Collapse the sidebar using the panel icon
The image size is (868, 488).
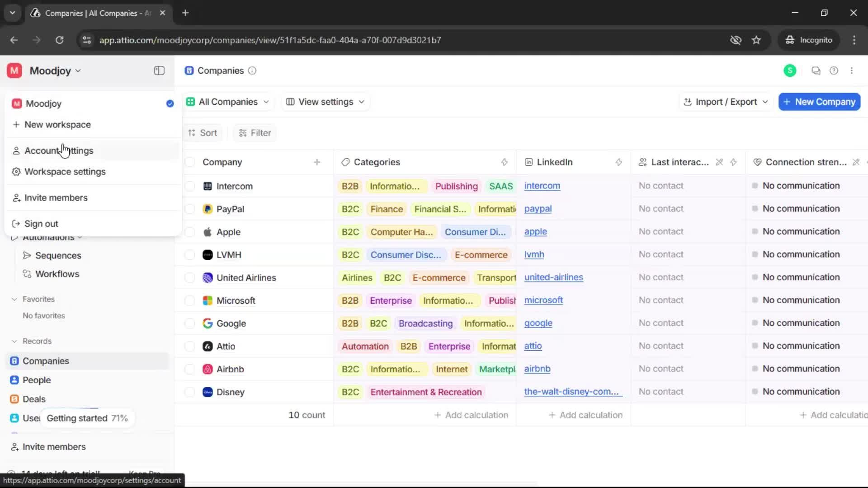click(159, 70)
